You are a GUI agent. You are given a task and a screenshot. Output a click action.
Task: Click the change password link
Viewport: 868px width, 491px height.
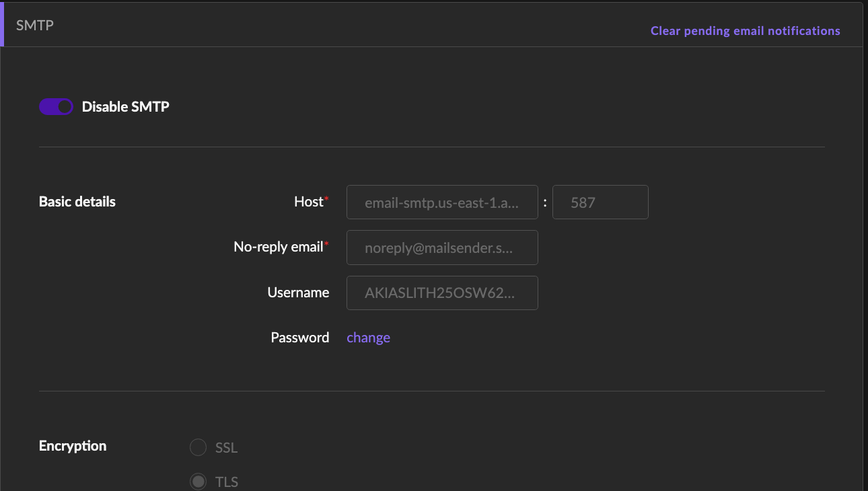[x=368, y=338]
